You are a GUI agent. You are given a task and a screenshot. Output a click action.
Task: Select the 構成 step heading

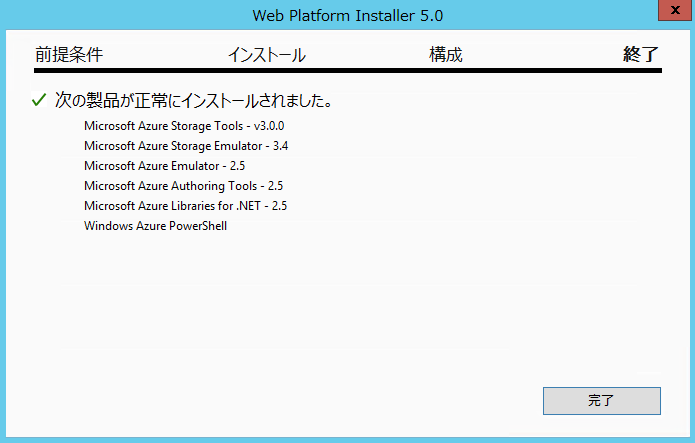coord(445,55)
